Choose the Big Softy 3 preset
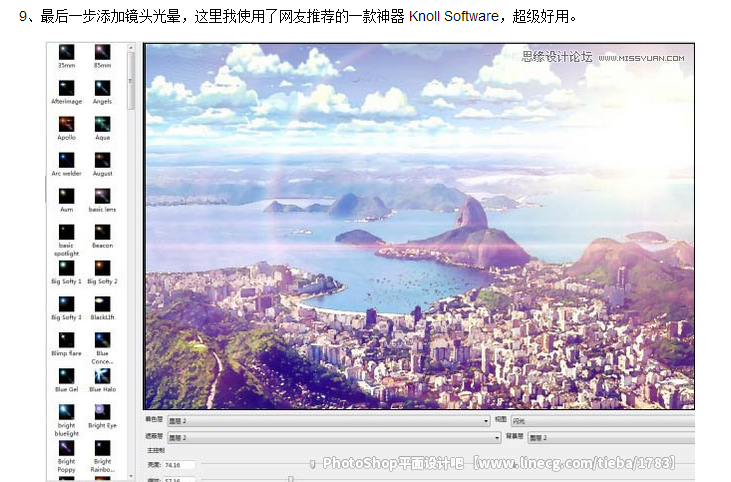Screen dimensions: 731x482 pyautogui.click(x=66, y=308)
